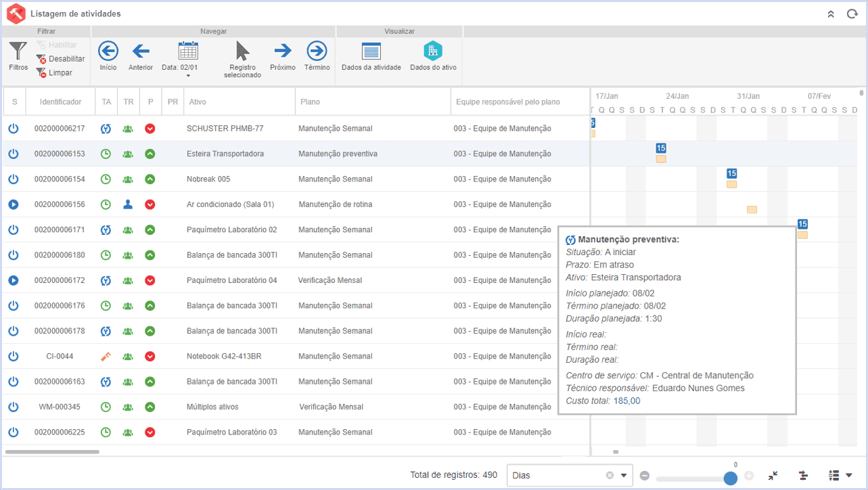Select identifier 002000006153
The width and height of the screenshot is (868, 490).
[60, 154]
